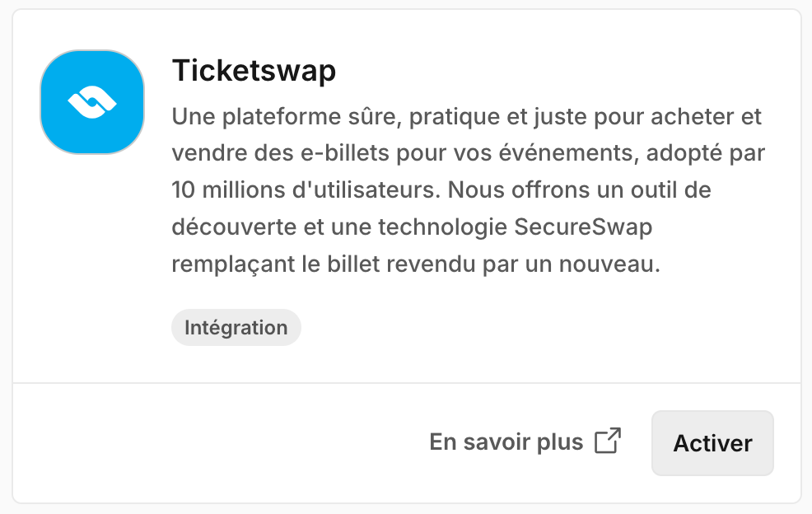
Task: Open the external link arrow icon
Action: 608,441
